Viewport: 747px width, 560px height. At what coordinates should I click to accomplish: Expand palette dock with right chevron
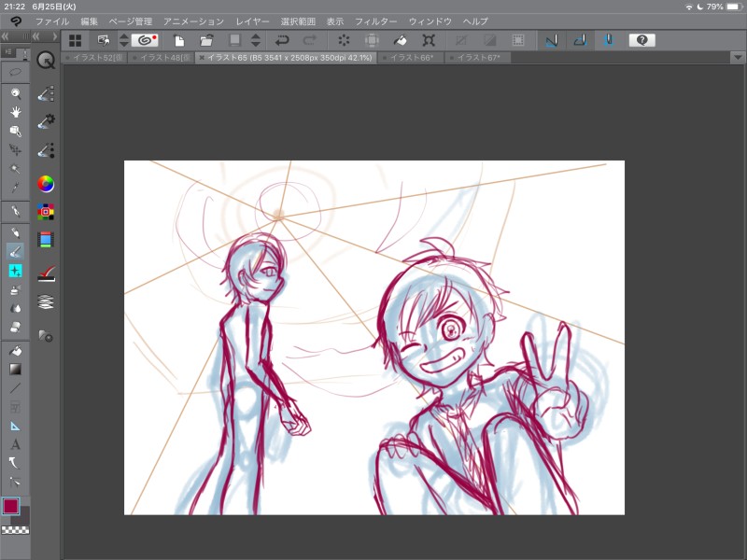[x=55, y=36]
